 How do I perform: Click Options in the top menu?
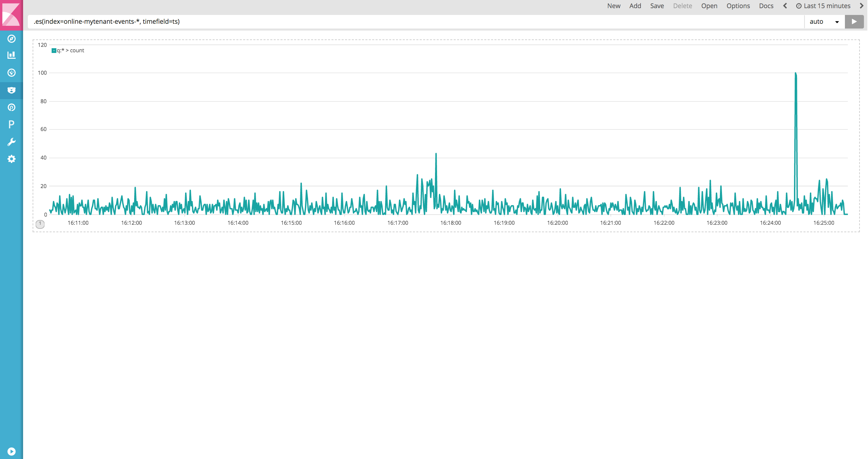point(738,6)
